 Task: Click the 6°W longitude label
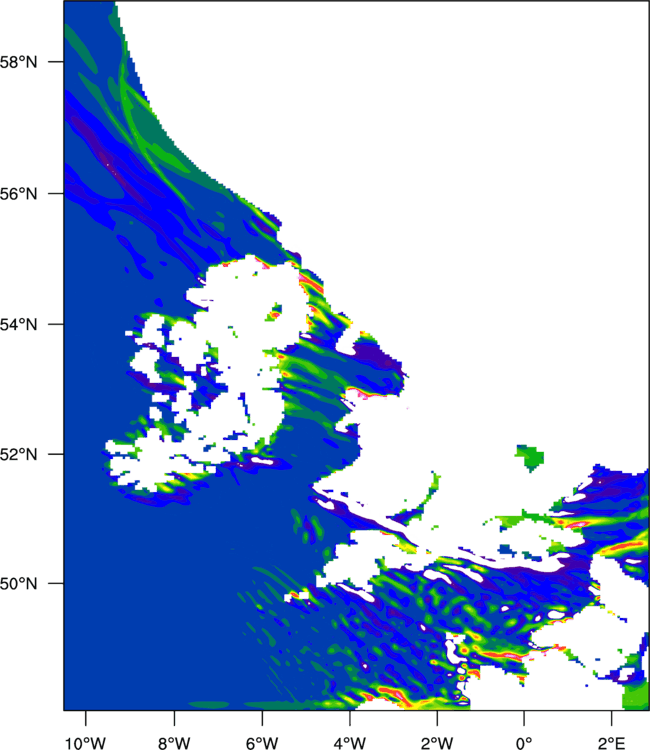(262, 743)
